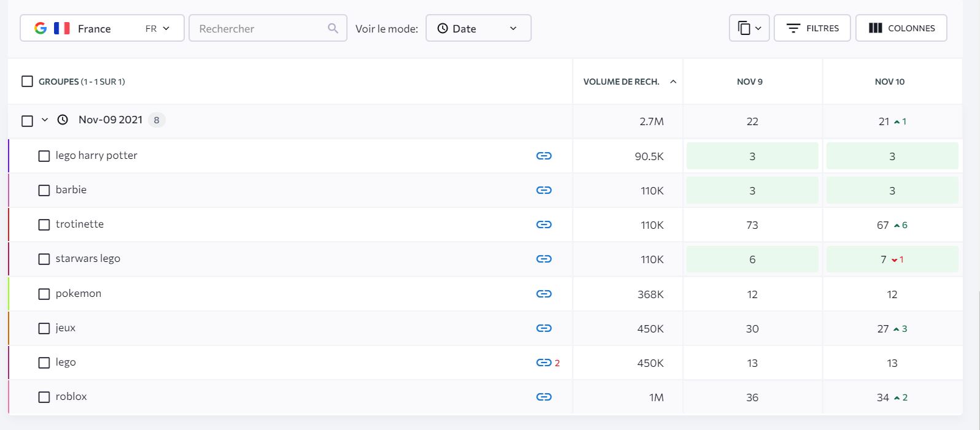
Task: Click the link icon in jeux row
Action: tap(543, 328)
